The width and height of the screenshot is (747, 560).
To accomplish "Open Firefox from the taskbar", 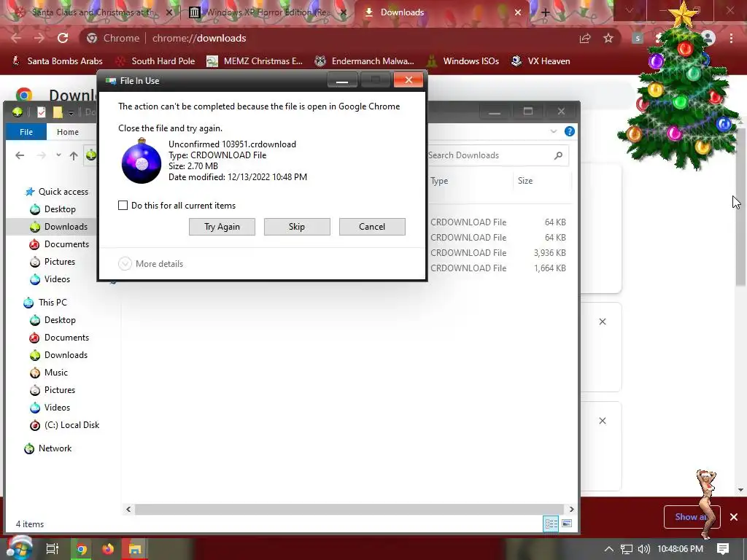I will coord(108,549).
